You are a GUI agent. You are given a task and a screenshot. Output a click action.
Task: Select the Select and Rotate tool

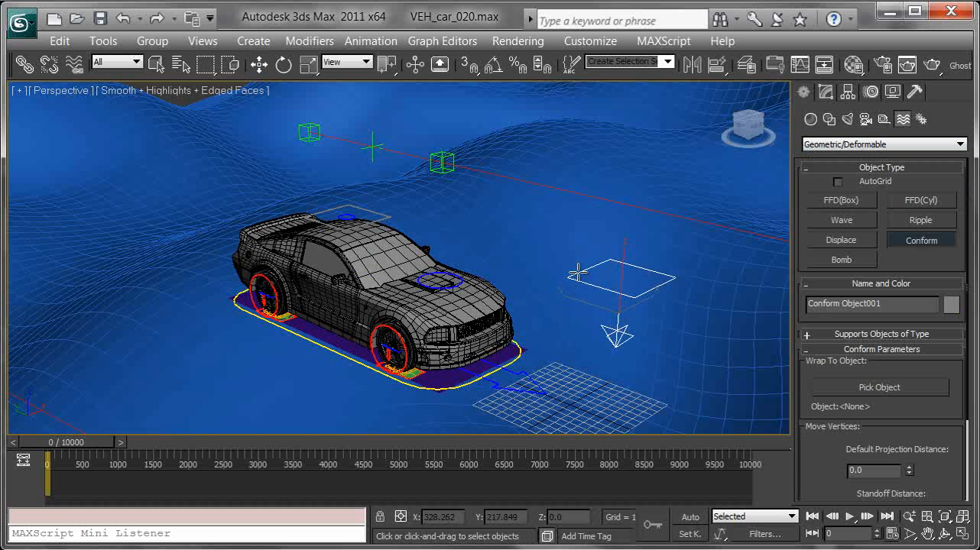pyautogui.click(x=284, y=65)
